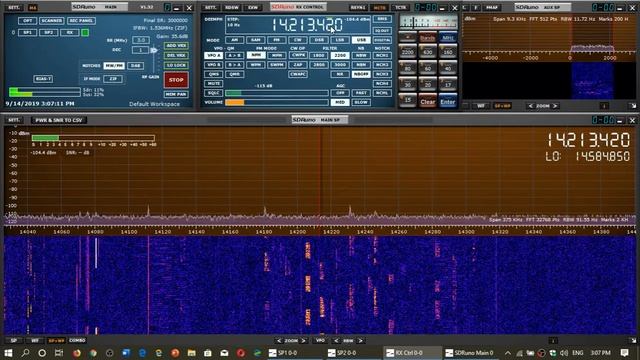Open the Windows Start menu
This screenshot has height=360, width=640.
point(8,353)
